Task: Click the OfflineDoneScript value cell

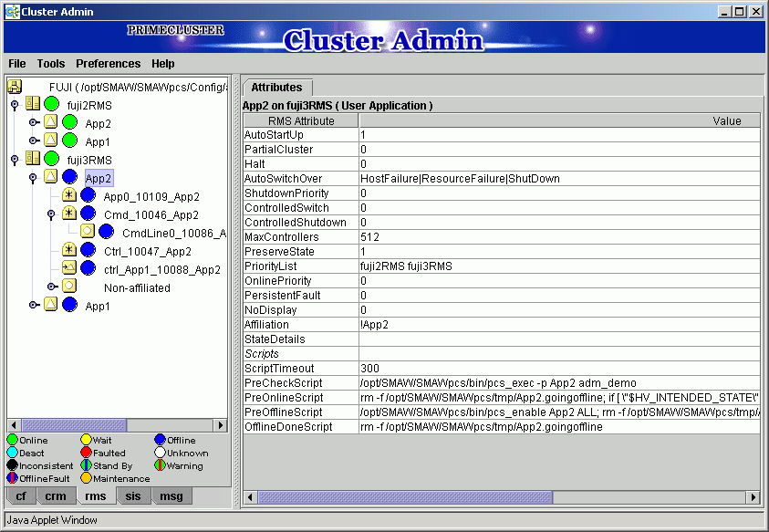Action: (x=559, y=427)
